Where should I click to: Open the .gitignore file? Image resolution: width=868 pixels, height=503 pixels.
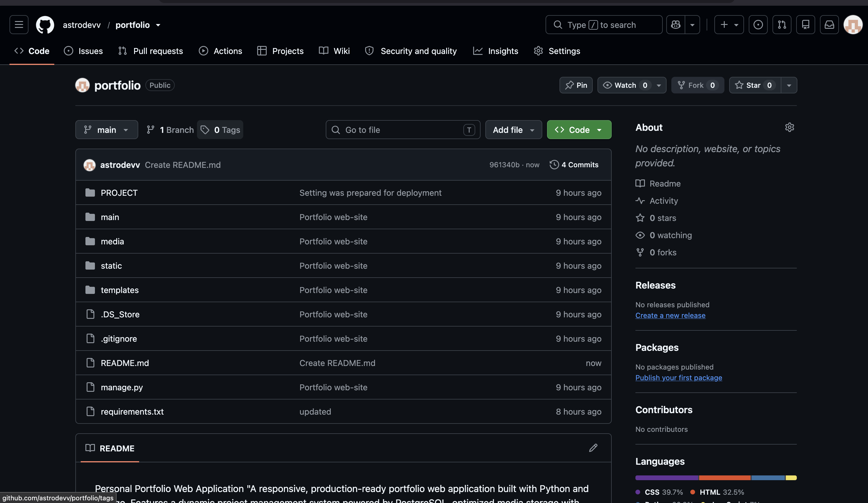(x=118, y=339)
